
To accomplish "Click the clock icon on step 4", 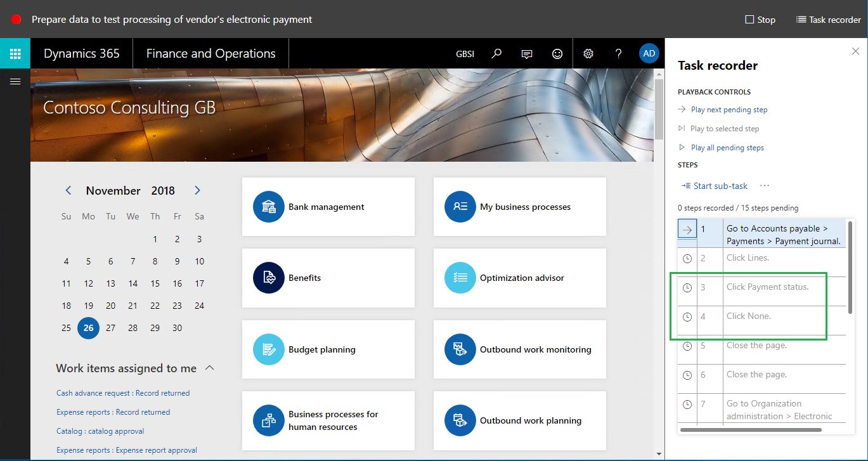I will click(687, 316).
